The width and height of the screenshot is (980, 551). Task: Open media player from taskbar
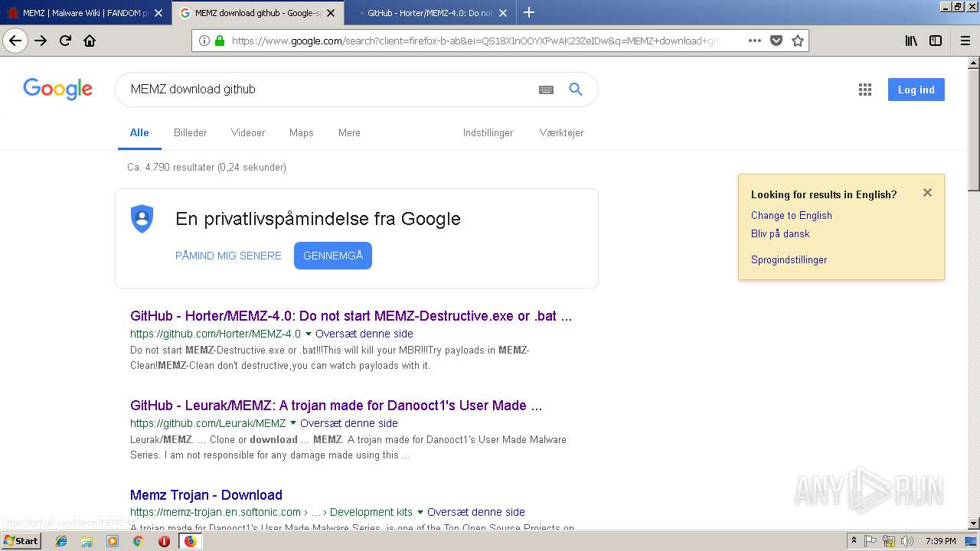(113, 541)
